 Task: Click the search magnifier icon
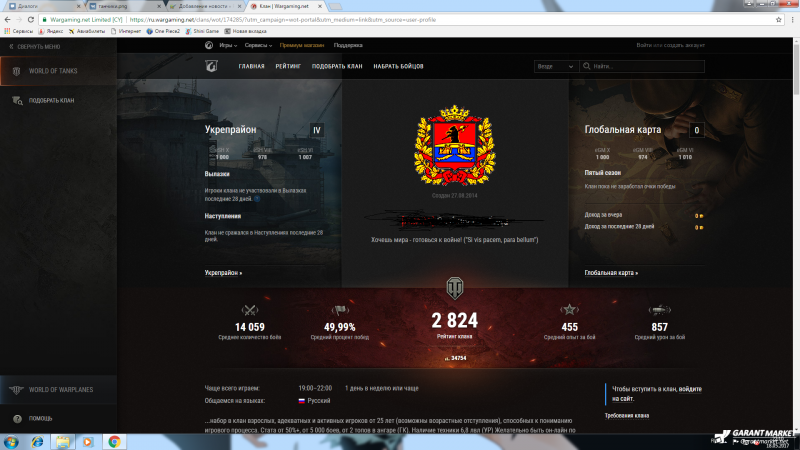[587, 66]
